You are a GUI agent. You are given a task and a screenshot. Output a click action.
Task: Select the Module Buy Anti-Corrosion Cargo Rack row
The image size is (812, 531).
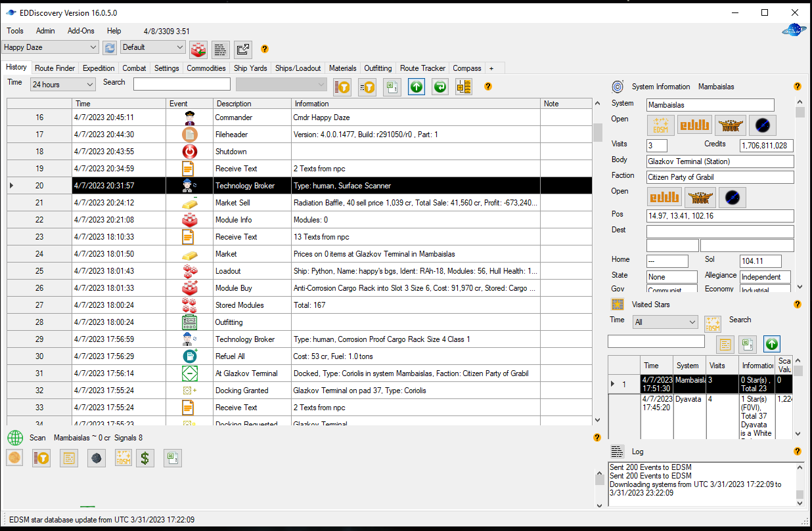[299, 288]
